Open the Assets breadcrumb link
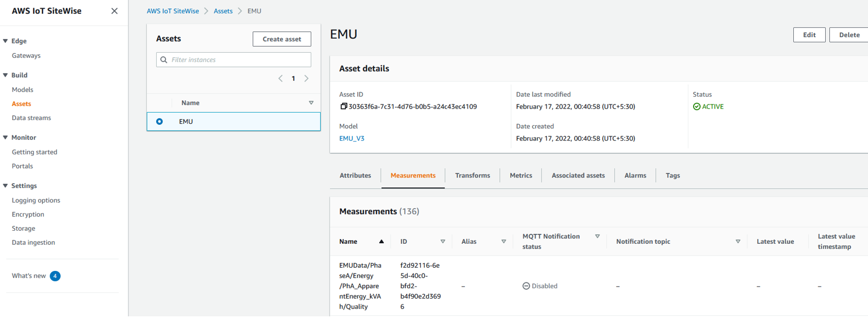 [x=223, y=11]
